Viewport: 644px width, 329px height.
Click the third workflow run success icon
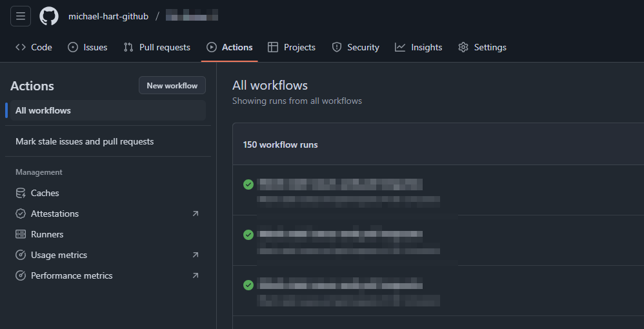pos(248,285)
